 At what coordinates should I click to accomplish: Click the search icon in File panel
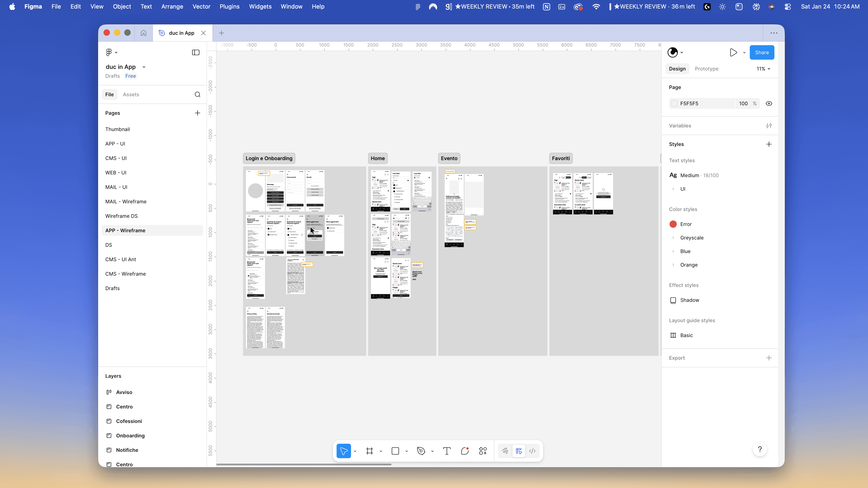tap(198, 95)
